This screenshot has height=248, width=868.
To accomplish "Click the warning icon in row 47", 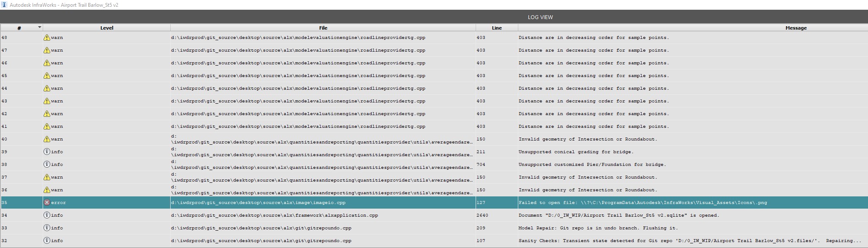I will click(x=47, y=50).
